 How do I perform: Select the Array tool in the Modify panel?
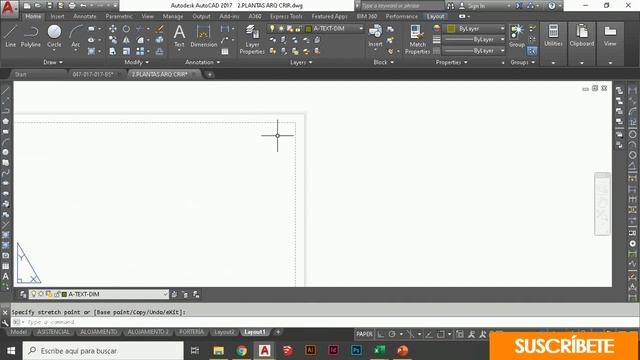pos(140,51)
